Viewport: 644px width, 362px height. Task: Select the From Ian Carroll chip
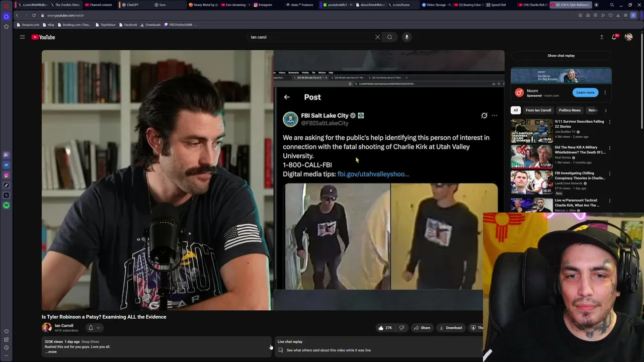coord(538,110)
